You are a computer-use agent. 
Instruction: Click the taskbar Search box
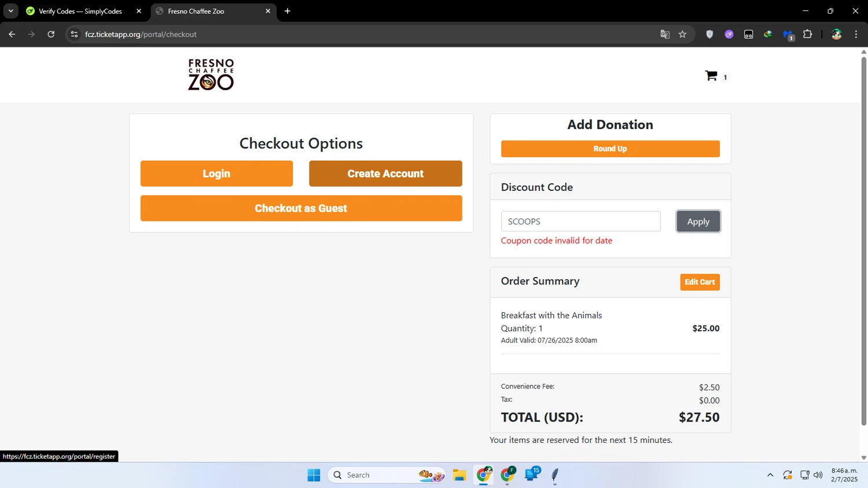click(x=387, y=475)
